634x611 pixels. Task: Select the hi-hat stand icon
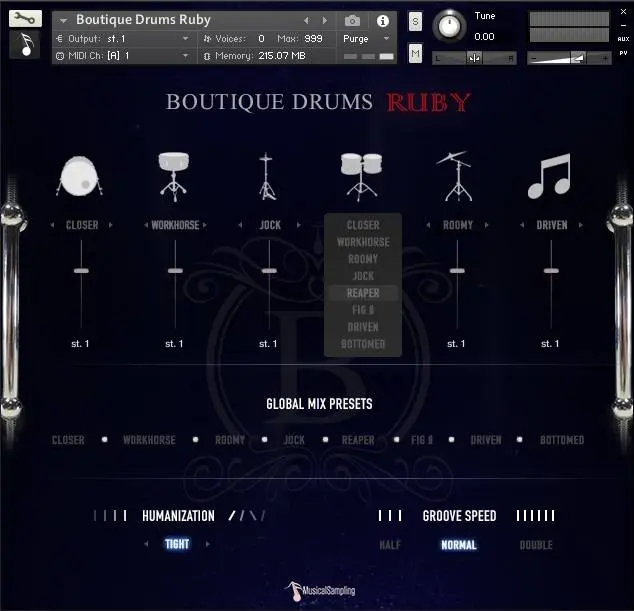point(267,176)
